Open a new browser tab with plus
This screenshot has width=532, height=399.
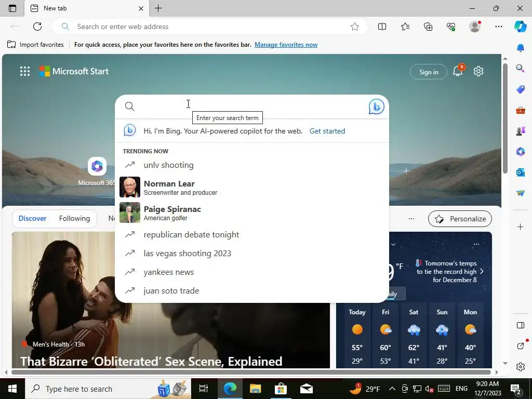pyautogui.click(x=158, y=8)
